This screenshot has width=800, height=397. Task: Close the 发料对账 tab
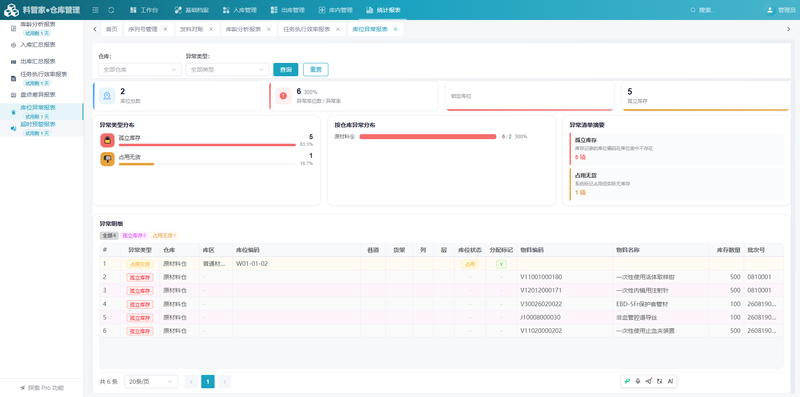[211, 30]
